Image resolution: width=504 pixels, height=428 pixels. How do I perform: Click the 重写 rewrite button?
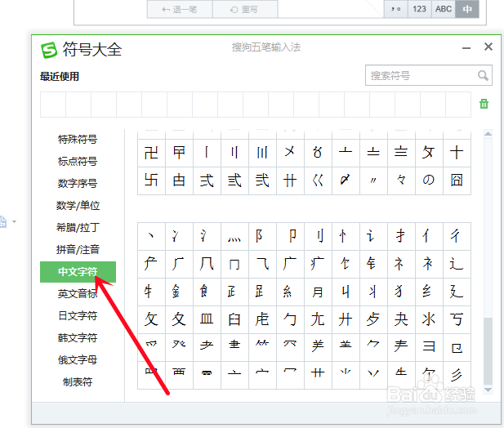245,9
